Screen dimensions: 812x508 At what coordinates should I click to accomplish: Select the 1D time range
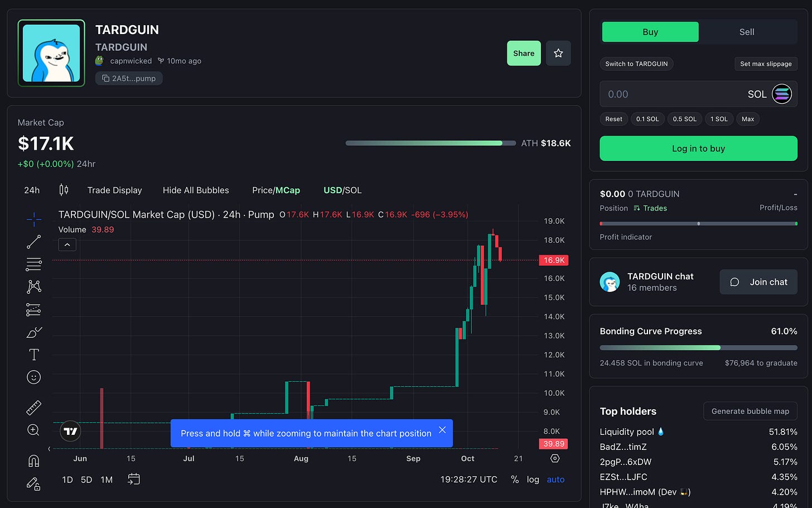(x=67, y=480)
